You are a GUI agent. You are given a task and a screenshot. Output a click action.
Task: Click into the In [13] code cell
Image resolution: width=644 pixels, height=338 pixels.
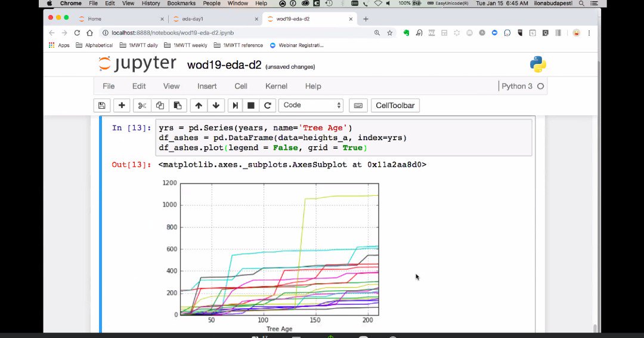(343, 138)
